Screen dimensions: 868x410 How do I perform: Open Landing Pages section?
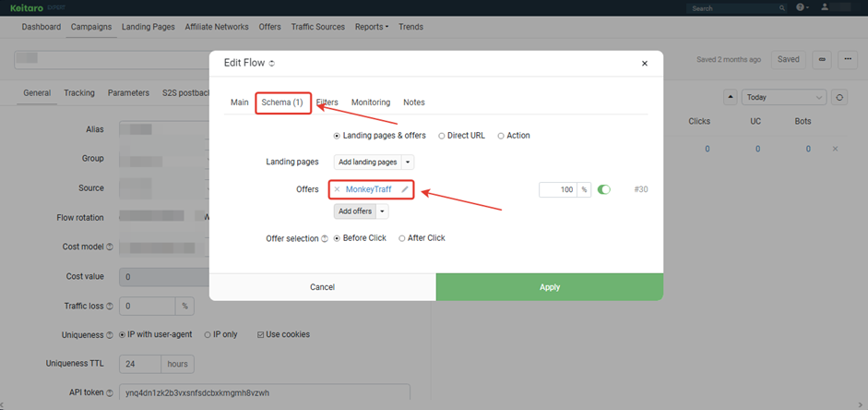(149, 27)
